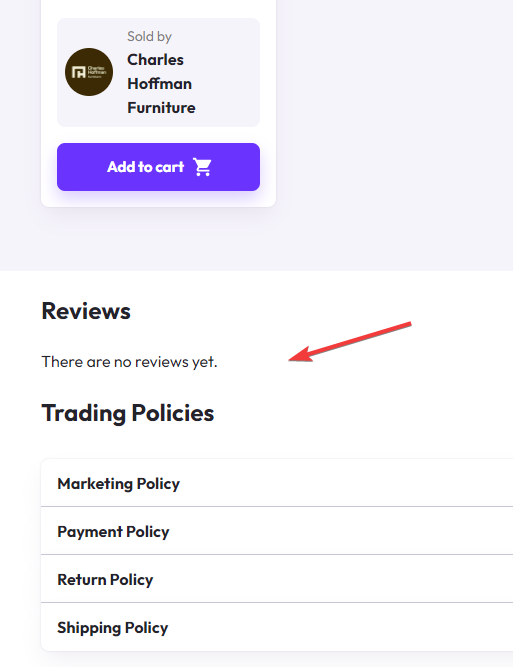Open the Return Policy accordion row
Image resolution: width=513 pixels, height=667 pixels.
277,579
